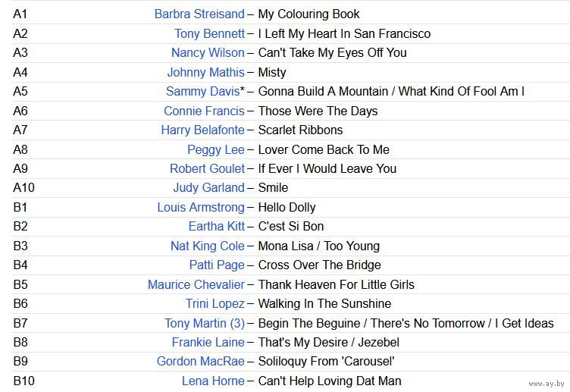The height and width of the screenshot is (392, 570).
Task: Visit the Gordon MacRae link
Action: pos(201,361)
